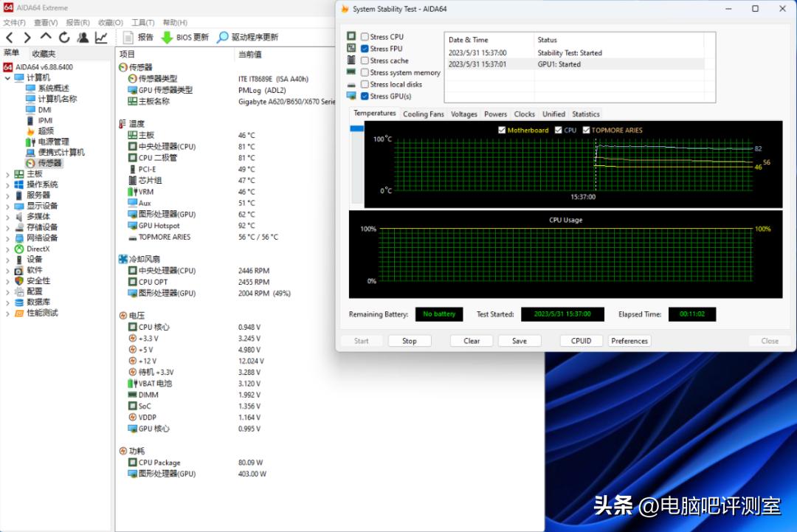
Task: Uncheck Motherboard in the temperature graph legend
Action: (503, 128)
